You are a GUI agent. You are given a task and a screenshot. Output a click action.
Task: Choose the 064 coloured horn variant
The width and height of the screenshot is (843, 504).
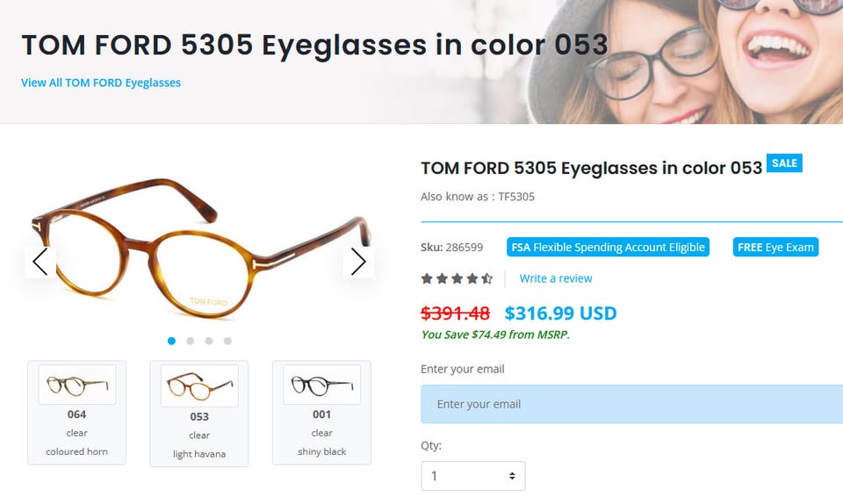[x=77, y=412]
